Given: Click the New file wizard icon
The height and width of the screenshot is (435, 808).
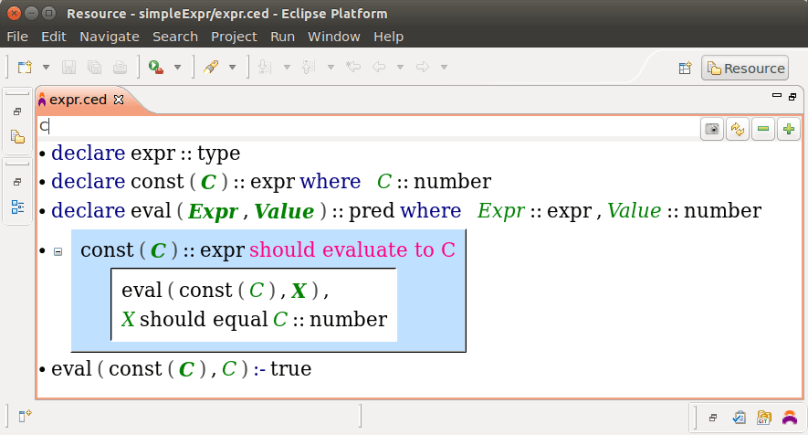Looking at the screenshot, I should (x=25, y=67).
